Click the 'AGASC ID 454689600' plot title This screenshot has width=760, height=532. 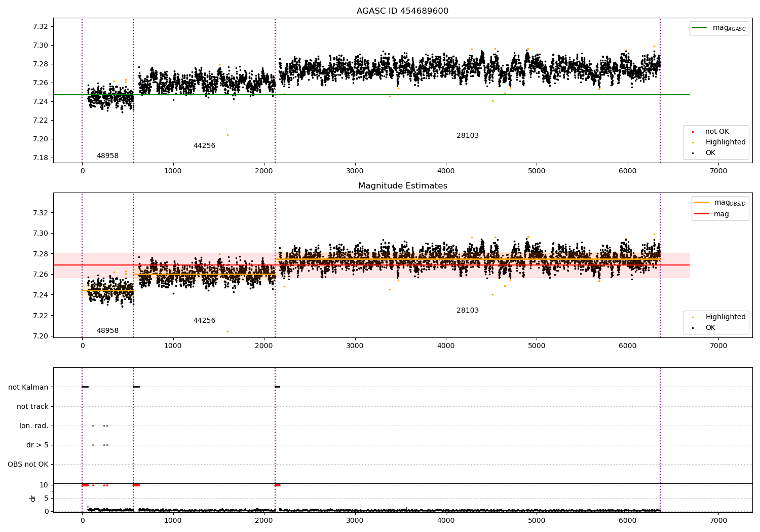tap(402, 11)
